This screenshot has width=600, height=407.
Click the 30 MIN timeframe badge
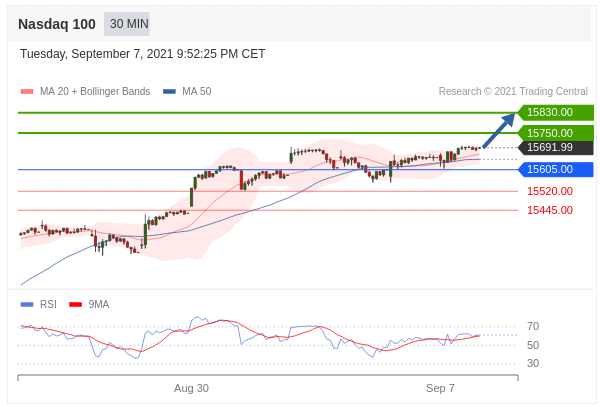(127, 24)
